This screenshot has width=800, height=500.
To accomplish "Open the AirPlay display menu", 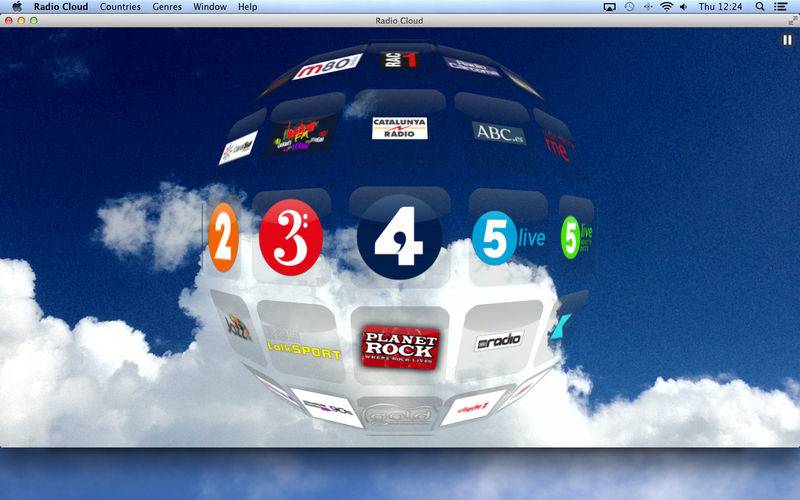I will tap(610, 7).
